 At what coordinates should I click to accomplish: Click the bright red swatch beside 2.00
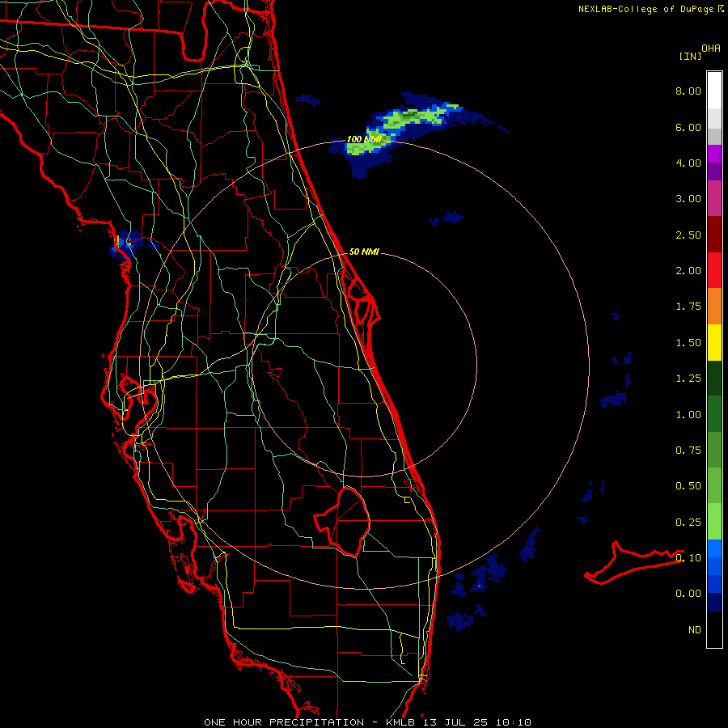pyautogui.click(x=714, y=270)
